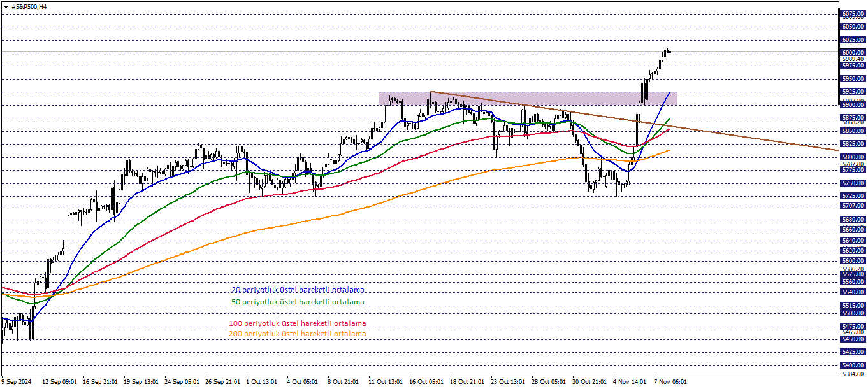Viewport: 868px width, 389px height.
Task: Click the 5750.00 price level label
Action: (x=853, y=183)
